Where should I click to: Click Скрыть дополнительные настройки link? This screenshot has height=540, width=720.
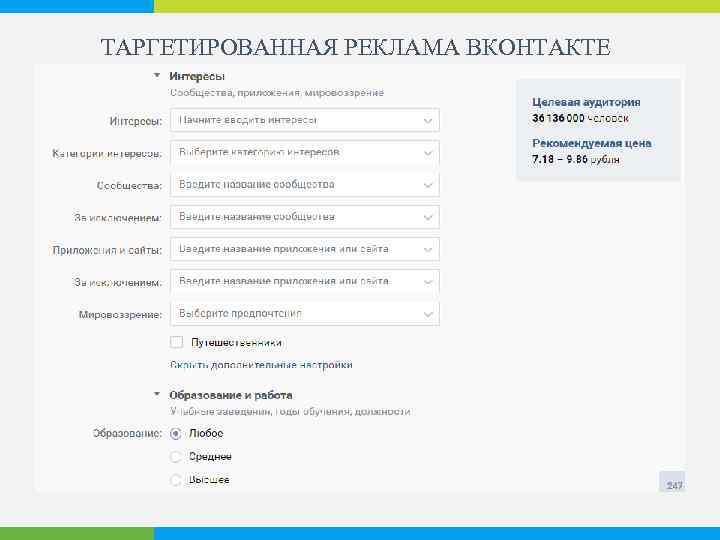click(x=261, y=365)
